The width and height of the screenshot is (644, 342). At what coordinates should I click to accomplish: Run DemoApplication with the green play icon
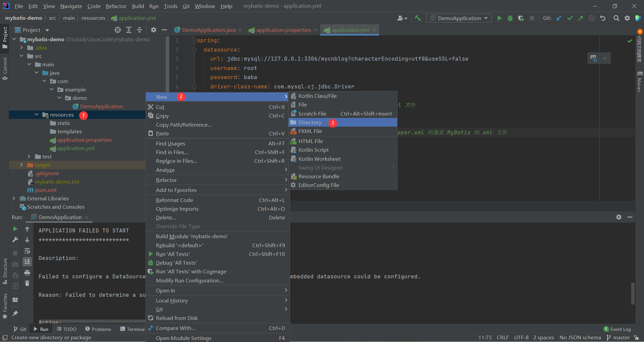click(499, 18)
